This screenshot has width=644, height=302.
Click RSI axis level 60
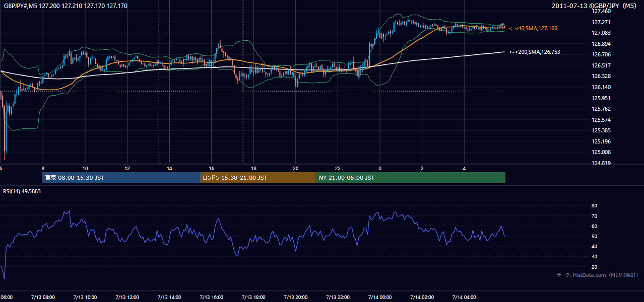point(595,226)
